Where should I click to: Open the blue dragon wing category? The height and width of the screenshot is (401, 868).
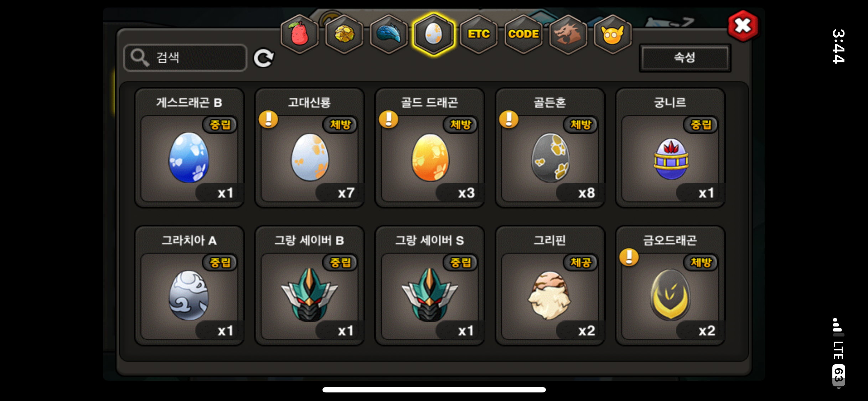coord(389,34)
